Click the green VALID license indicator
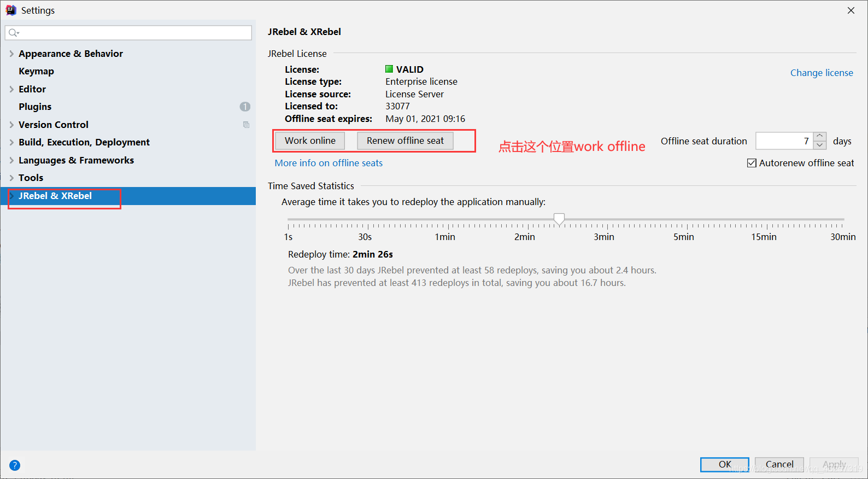The image size is (868, 479). pyautogui.click(x=389, y=69)
